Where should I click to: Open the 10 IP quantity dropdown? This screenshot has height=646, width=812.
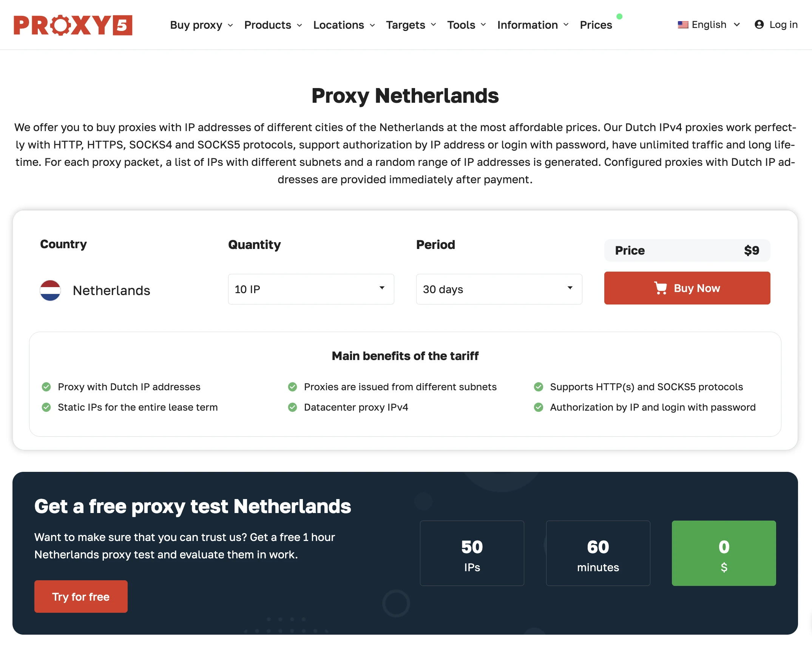pos(311,289)
